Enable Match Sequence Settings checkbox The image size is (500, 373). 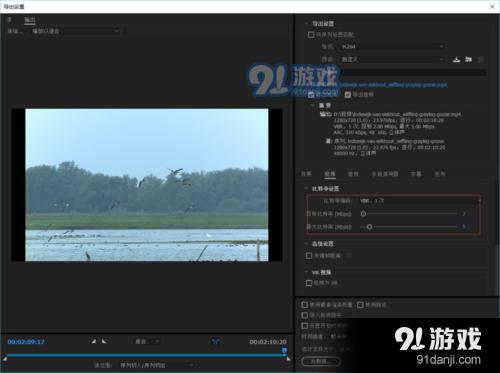pyautogui.click(x=311, y=35)
